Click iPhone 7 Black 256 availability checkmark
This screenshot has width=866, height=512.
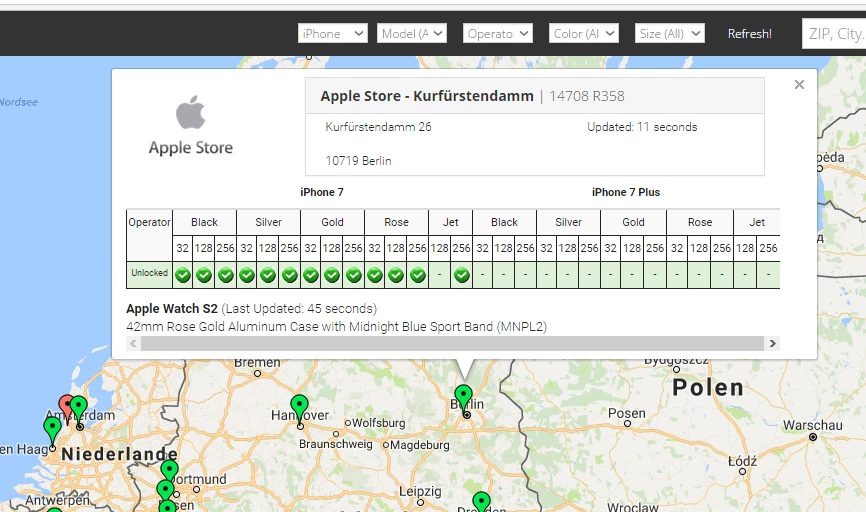pos(225,275)
